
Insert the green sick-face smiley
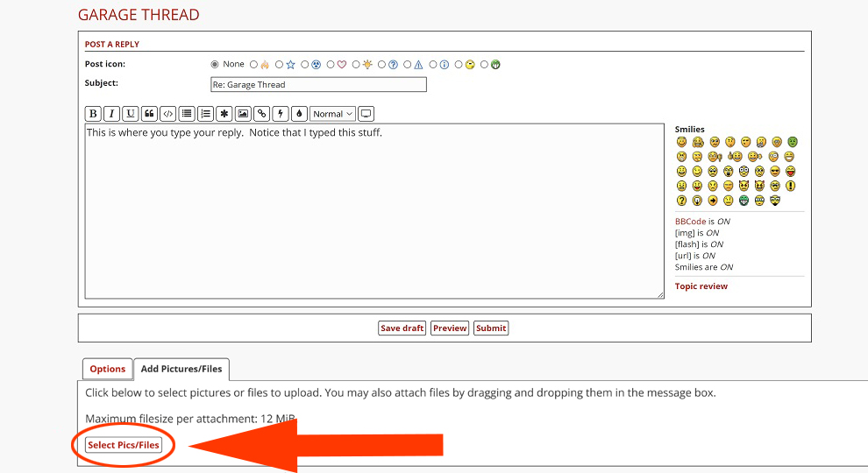point(792,142)
